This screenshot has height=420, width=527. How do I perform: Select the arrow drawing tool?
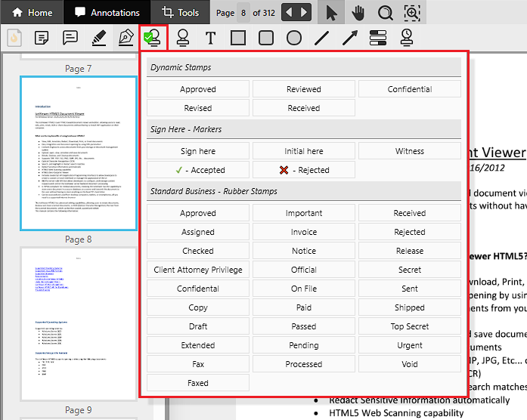coord(350,38)
